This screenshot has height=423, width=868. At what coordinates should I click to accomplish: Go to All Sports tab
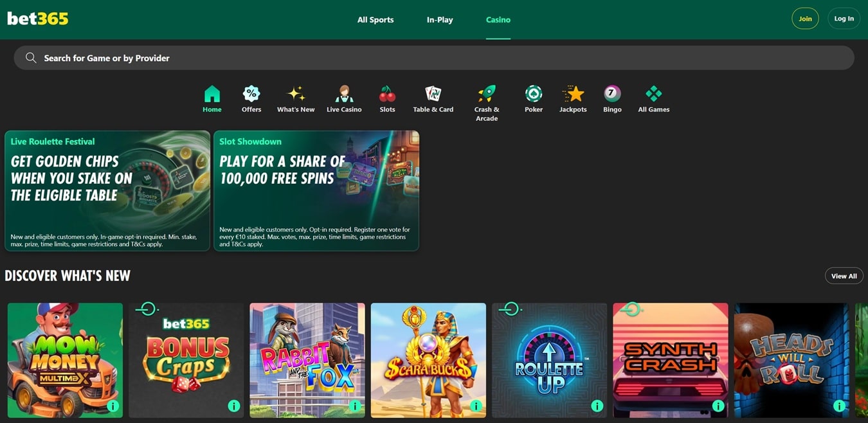coord(375,19)
